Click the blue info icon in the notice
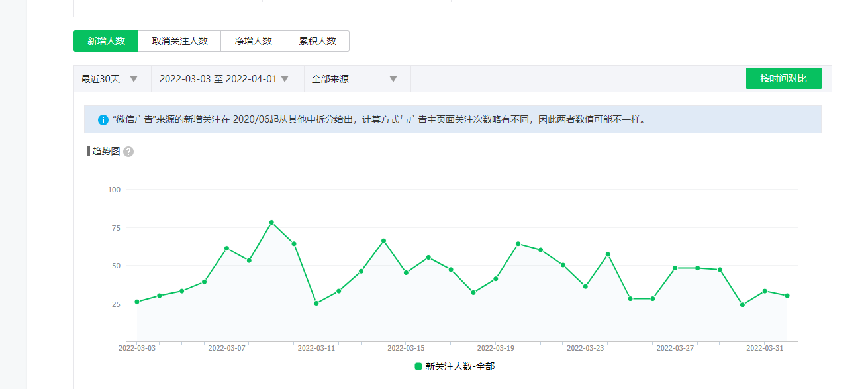Screen dimensions: 868x389 pyautogui.click(x=103, y=120)
